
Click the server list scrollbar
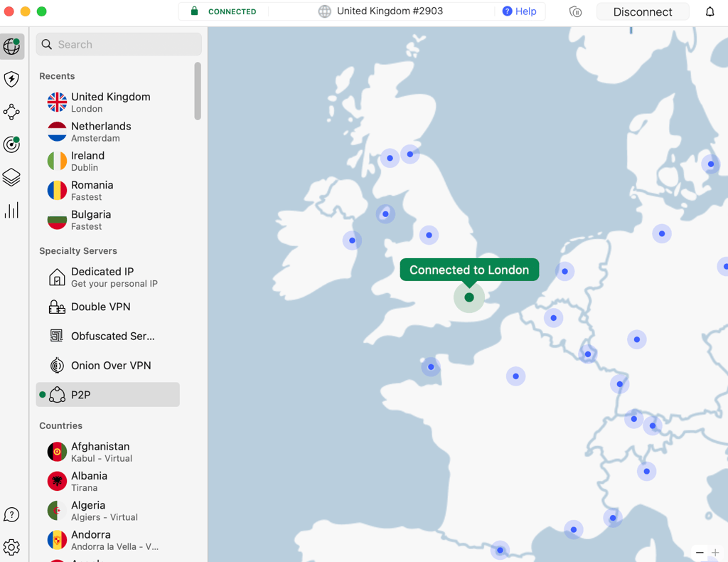198,91
